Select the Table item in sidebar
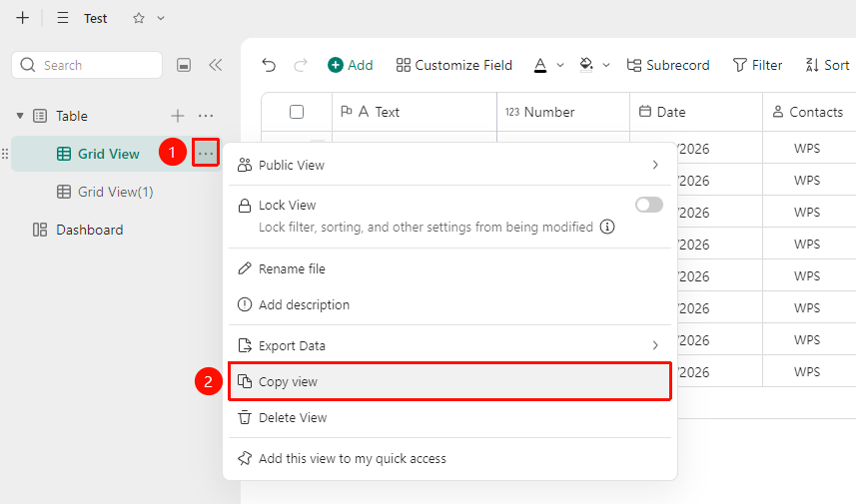This screenshot has height=504, width=856. coord(72,116)
